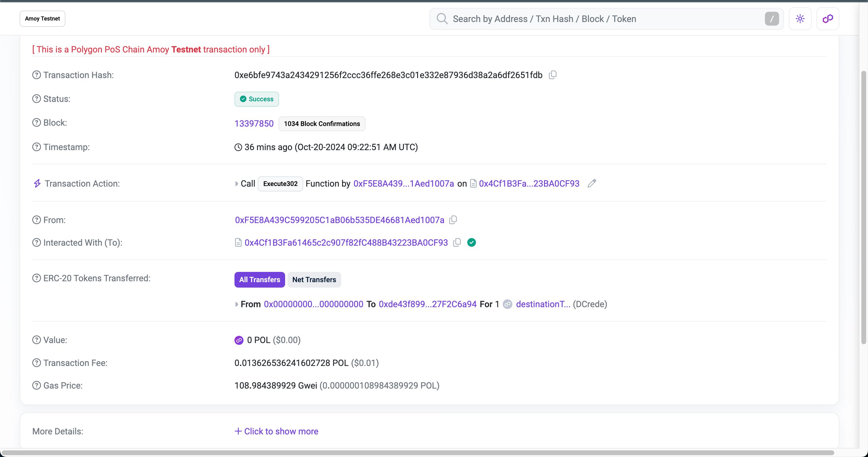Open recipient 0xde43f899...27F2C6a94 link

click(x=428, y=304)
